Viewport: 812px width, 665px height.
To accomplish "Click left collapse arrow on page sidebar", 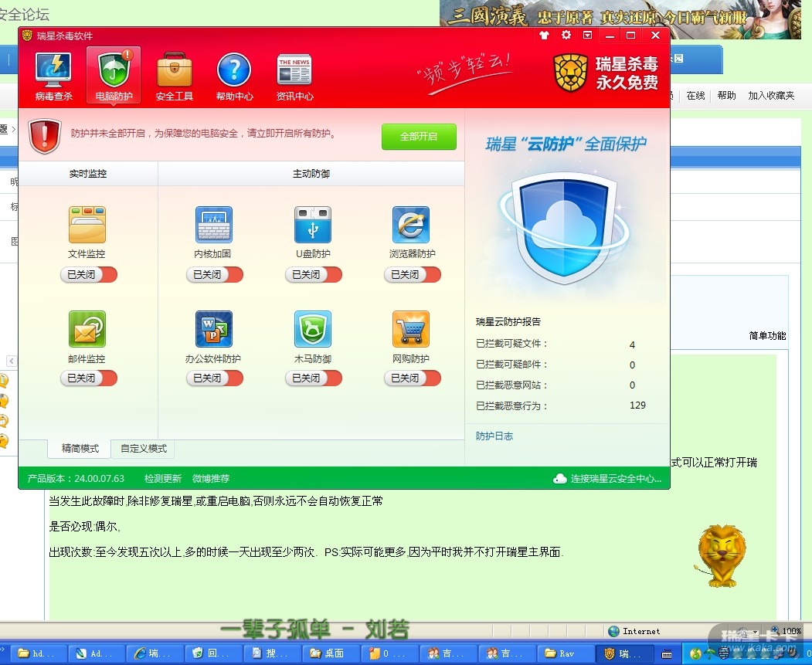I will point(12,361).
